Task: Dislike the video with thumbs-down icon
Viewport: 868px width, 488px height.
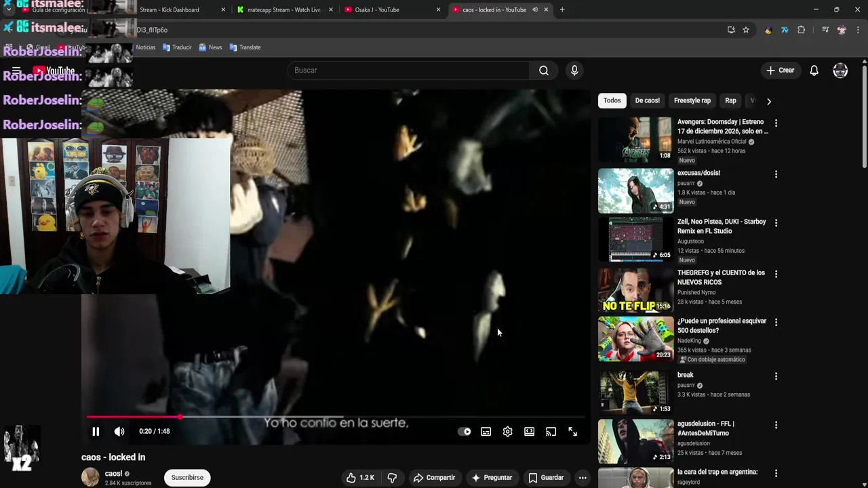Action: click(x=392, y=478)
